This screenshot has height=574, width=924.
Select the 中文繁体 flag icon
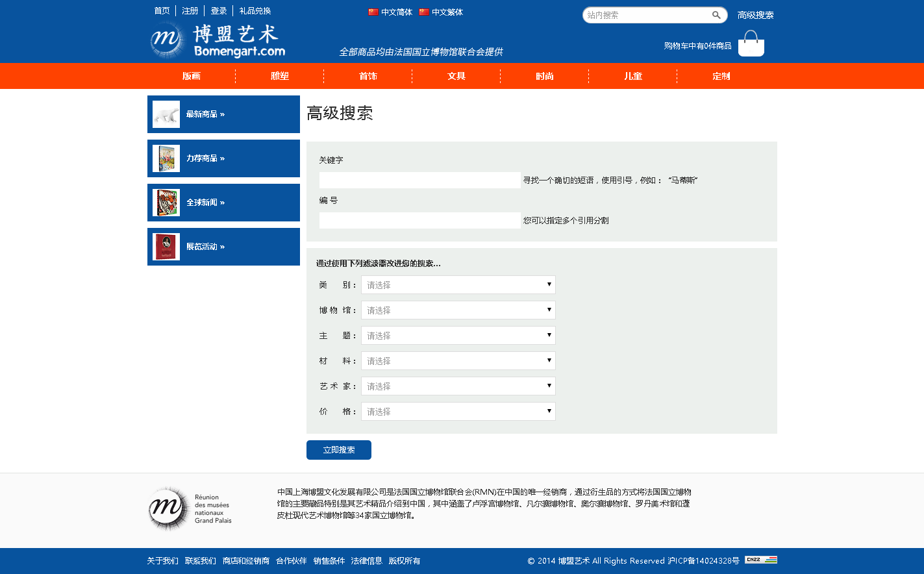click(424, 12)
